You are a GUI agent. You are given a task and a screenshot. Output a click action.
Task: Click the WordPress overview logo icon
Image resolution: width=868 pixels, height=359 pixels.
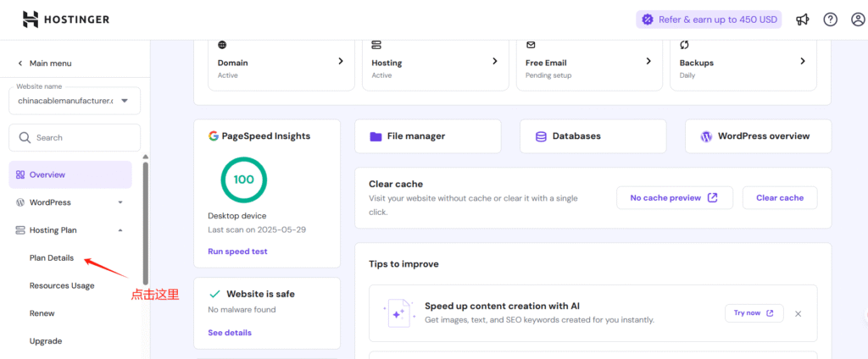pyautogui.click(x=706, y=136)
